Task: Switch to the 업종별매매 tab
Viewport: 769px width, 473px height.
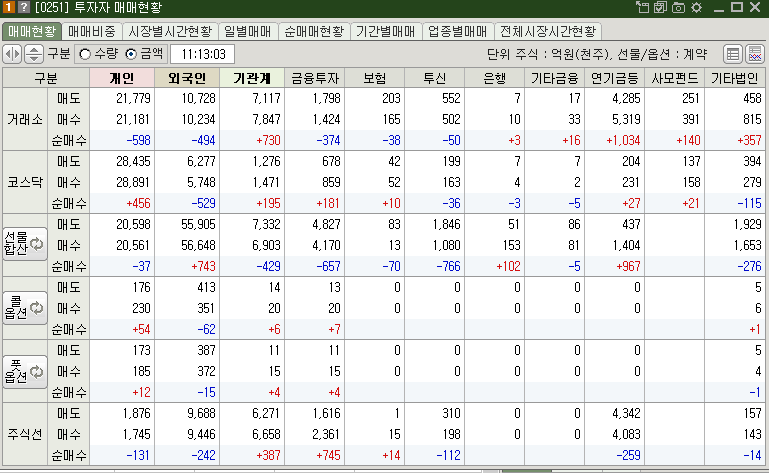Action: [x=458, y=31]
